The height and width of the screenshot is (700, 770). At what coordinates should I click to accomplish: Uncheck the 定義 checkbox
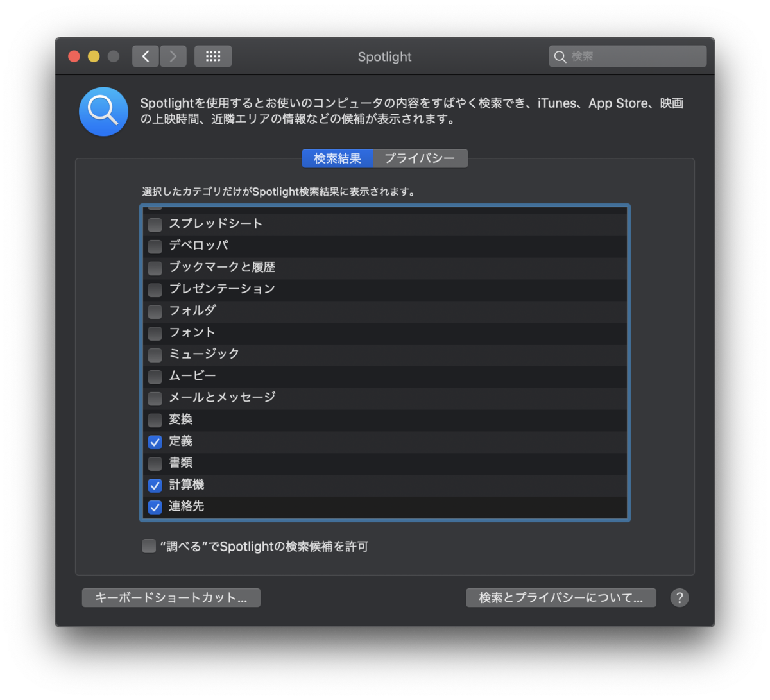pos(155,442)
